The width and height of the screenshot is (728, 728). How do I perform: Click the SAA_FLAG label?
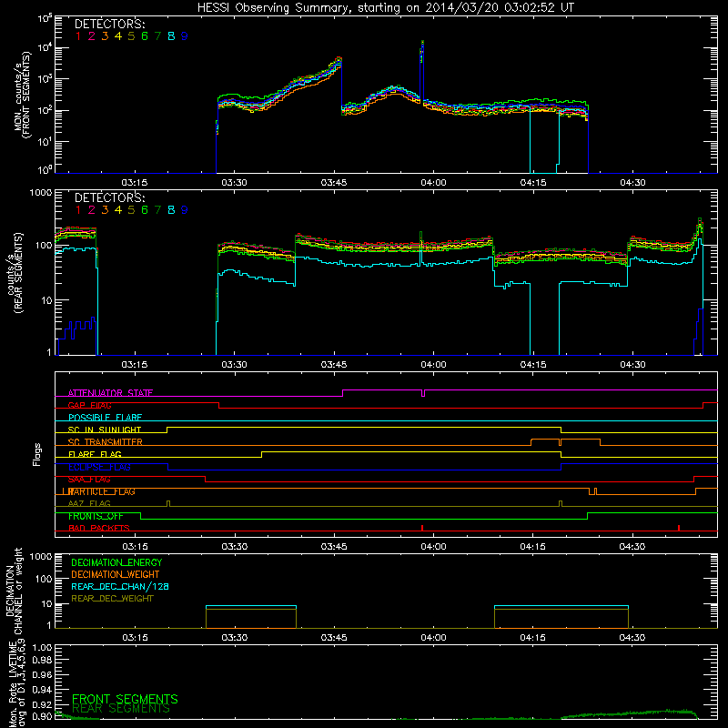[89, 480]
